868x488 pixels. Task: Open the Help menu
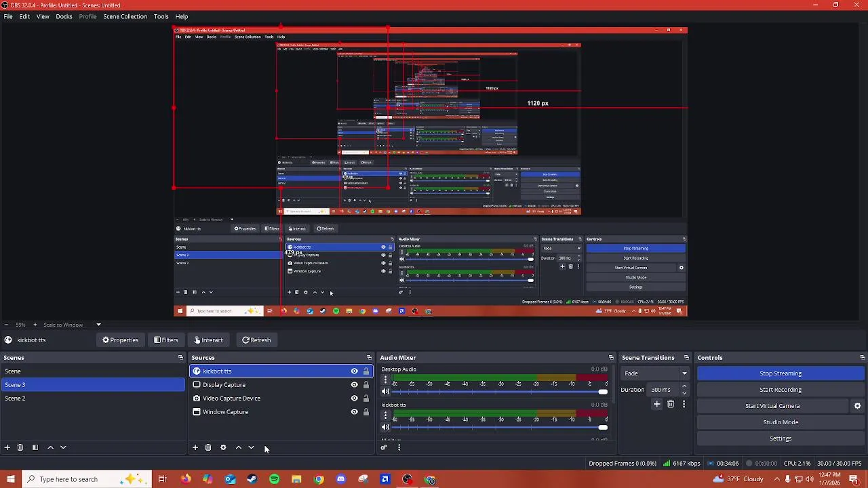(182, 16)
